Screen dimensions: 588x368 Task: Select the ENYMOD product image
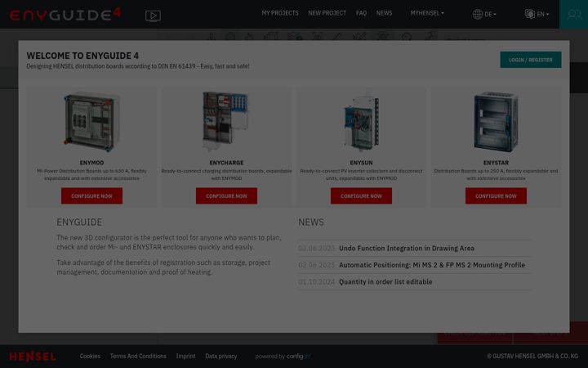pyautogui.click(x=91, y=122)
